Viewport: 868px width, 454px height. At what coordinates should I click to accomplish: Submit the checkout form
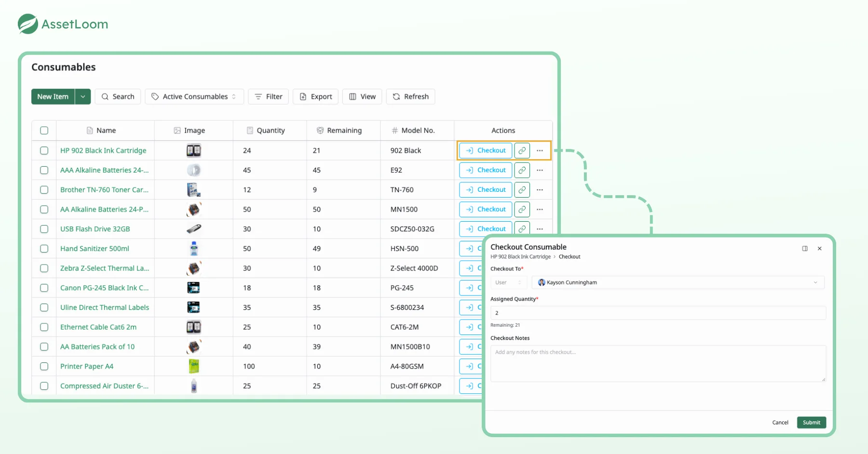[811, 423]
